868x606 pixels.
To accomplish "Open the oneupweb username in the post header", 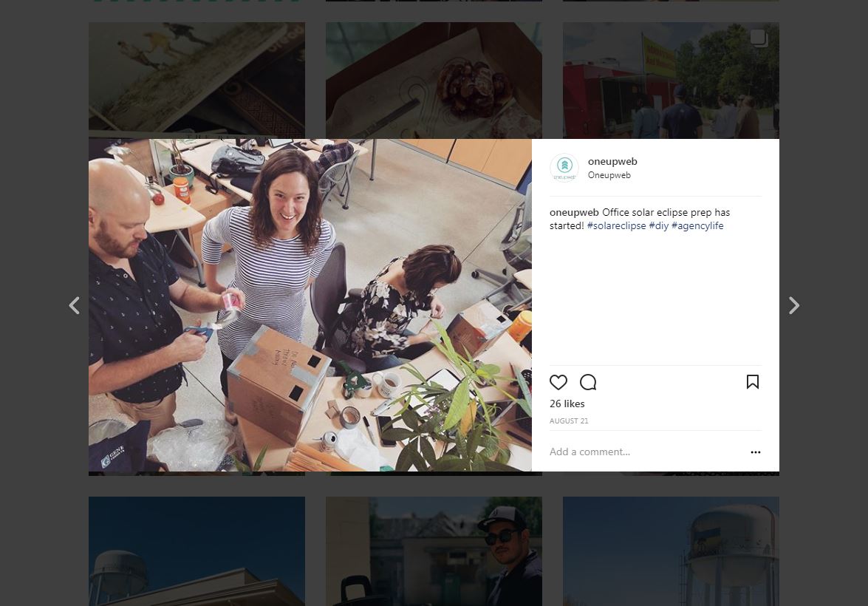I will tap(612, 161).
